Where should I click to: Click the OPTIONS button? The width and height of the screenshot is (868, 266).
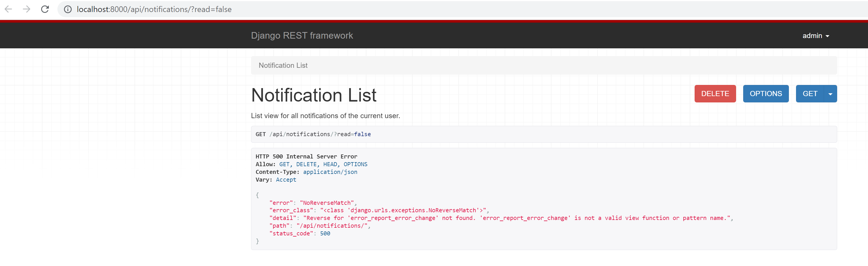765,94
